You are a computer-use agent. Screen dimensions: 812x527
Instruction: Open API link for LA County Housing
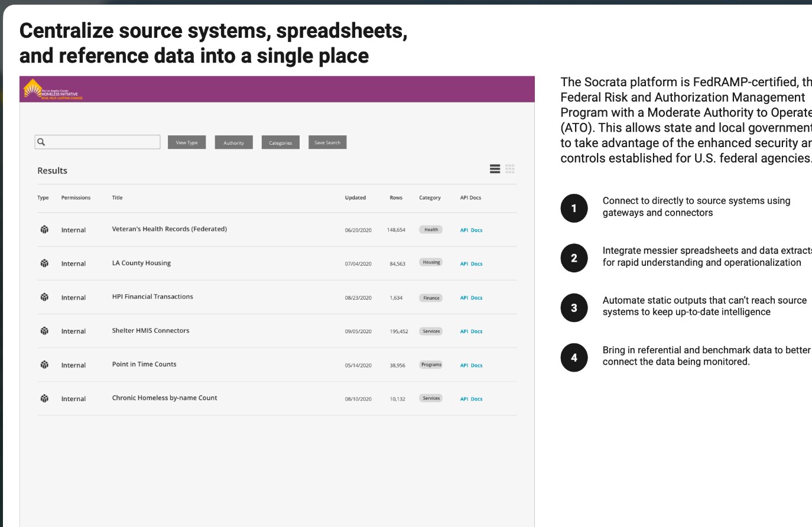pyautogui.click(x=464, y=264)
